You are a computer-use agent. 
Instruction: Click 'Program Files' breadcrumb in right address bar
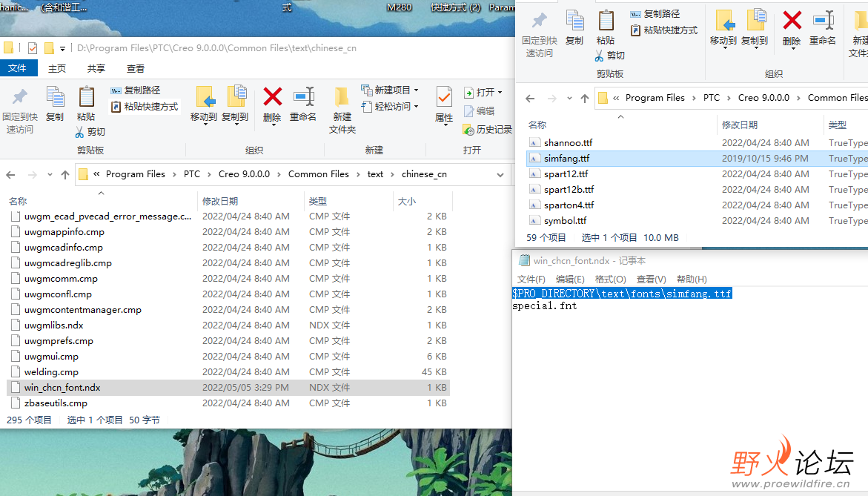pos(655,97)
